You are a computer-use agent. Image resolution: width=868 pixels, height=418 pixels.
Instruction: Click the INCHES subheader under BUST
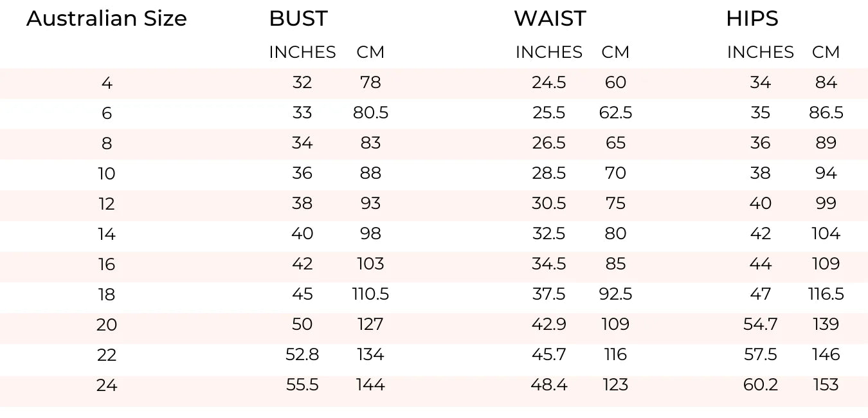[302, 52]
